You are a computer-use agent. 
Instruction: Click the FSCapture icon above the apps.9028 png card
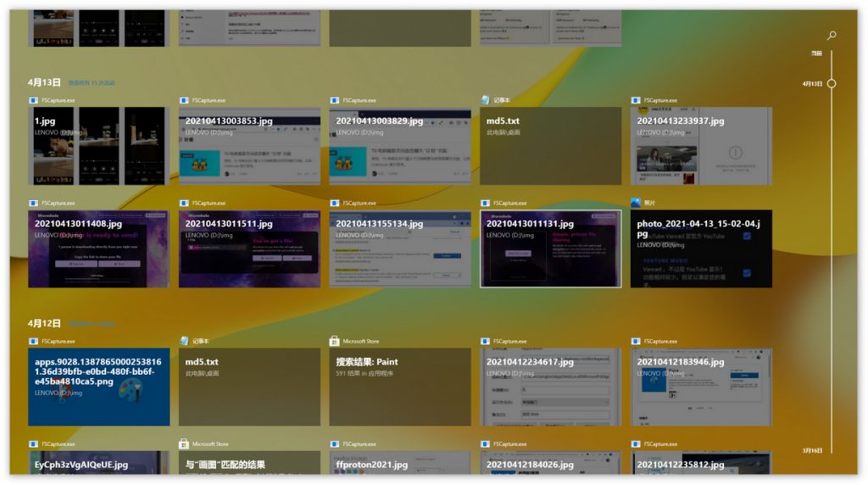pyautogui.click(x=34, y=341)
